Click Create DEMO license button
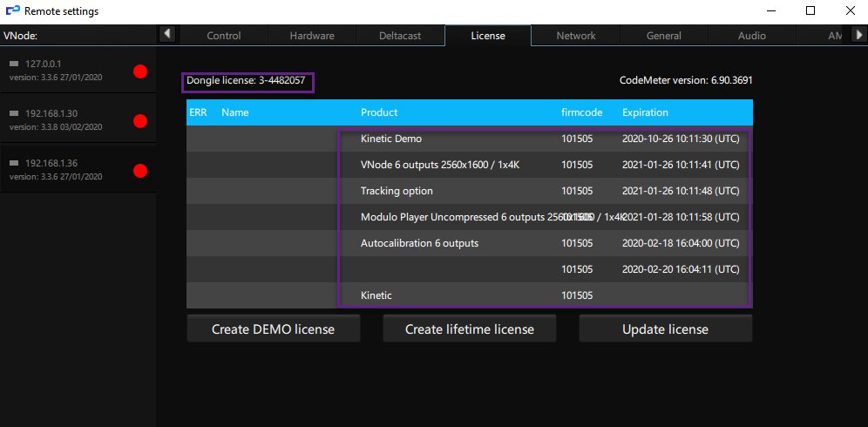Screen dimensions: 868x427 274,329
